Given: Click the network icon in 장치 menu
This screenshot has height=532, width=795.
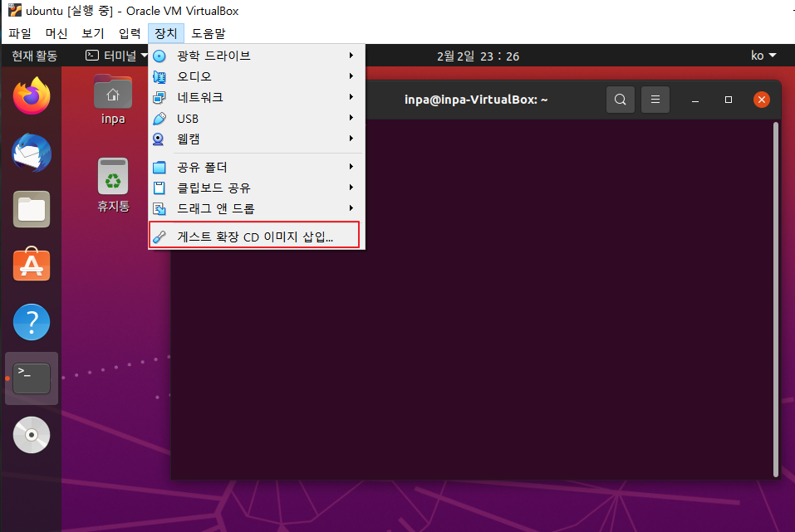Looking at the screenshot, I should (159, 97).
